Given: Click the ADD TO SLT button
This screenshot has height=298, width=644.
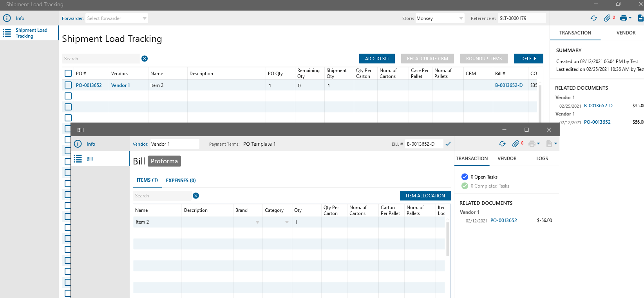Looking at the screenshot, I should 377,59.
